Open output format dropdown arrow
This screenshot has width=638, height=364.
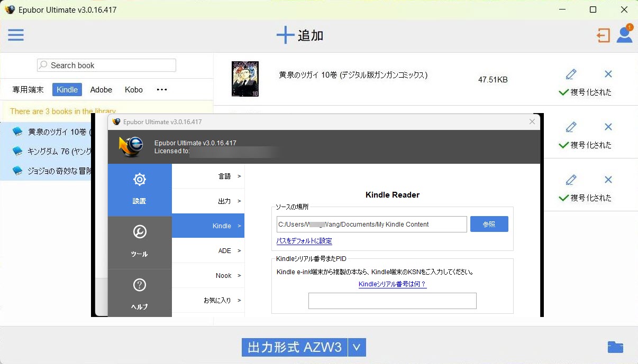(x=357, y=347)
